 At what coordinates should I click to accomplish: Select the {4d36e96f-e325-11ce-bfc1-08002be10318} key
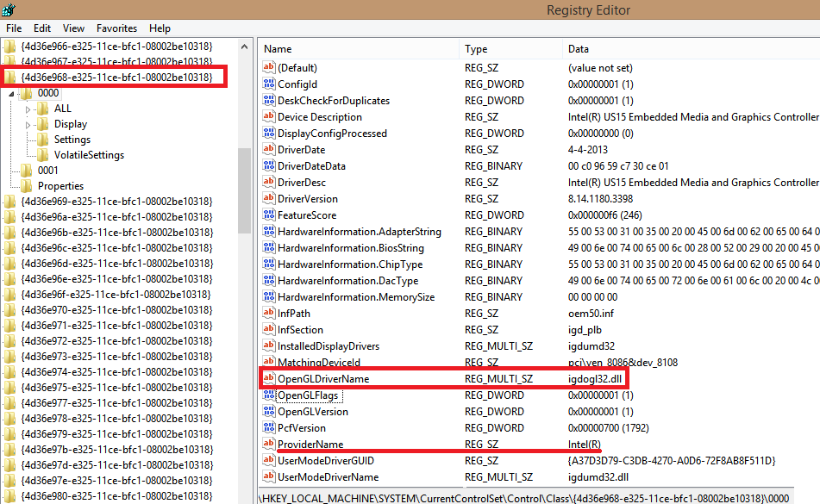click(x=116, y=294)
